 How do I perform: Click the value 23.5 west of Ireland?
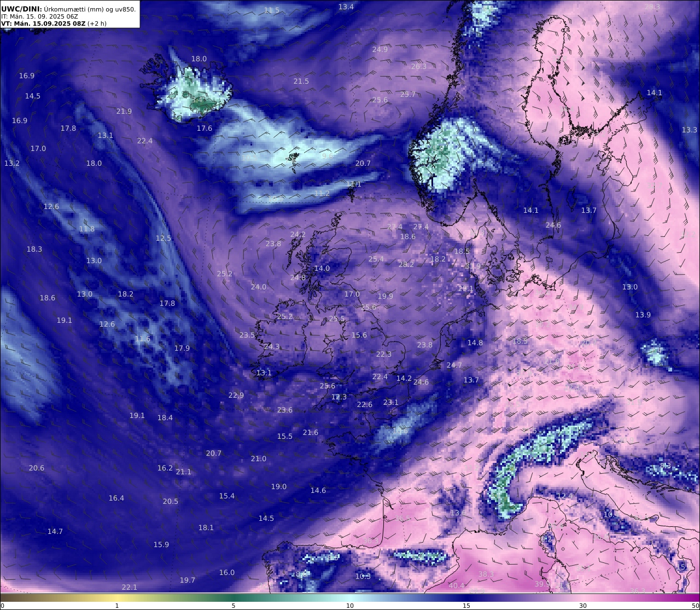pyautogui.click(x=247, y=335)
